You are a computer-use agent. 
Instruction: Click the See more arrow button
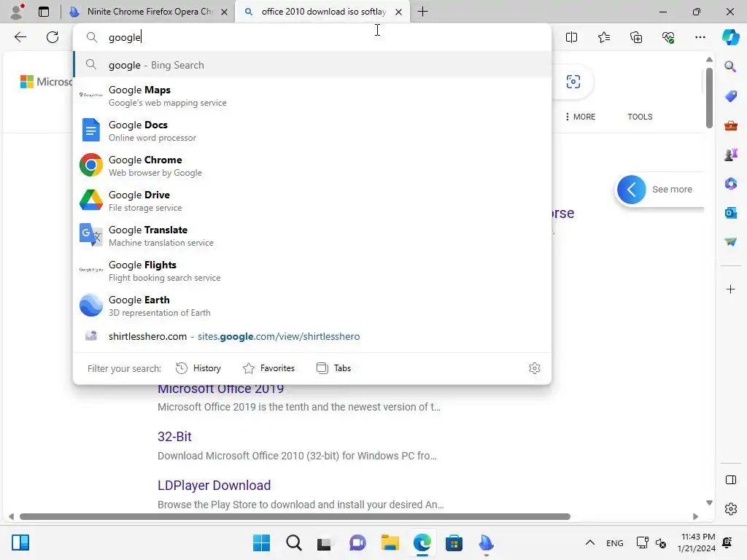(x=631, y=190)
